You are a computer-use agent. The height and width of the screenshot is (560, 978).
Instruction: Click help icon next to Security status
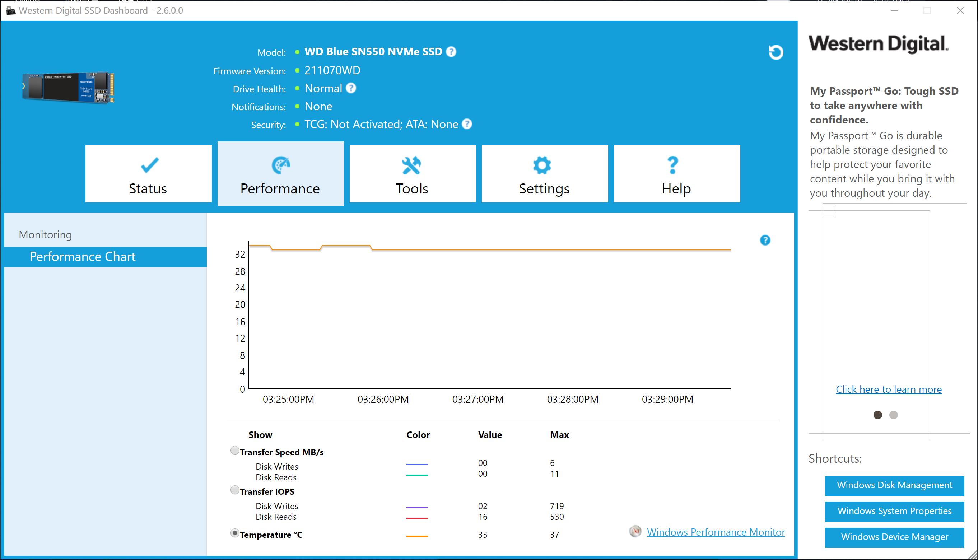coord(467,124)
